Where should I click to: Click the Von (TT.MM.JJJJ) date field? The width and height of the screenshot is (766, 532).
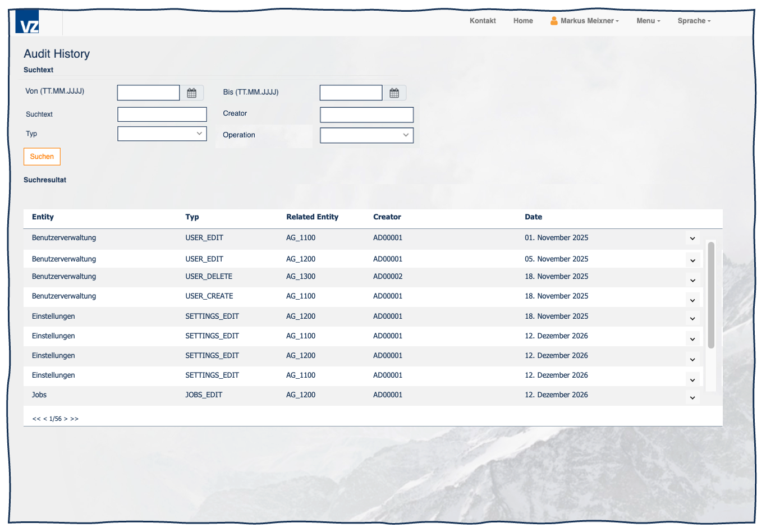tap(148, 93)
